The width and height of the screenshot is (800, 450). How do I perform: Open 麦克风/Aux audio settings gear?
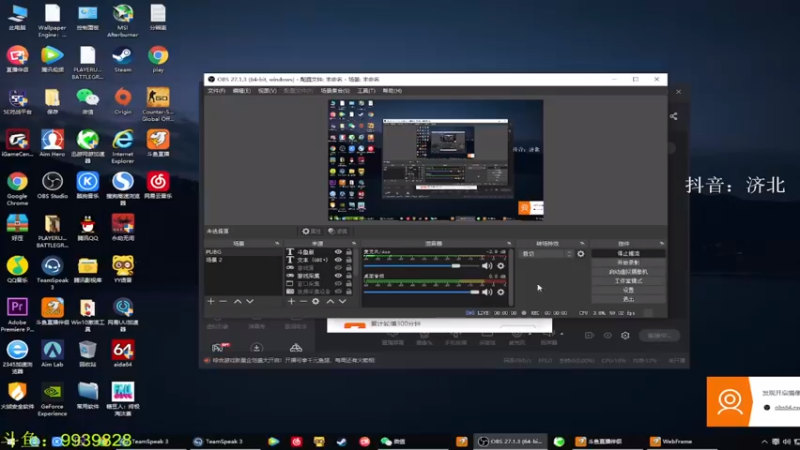point(501,266)
